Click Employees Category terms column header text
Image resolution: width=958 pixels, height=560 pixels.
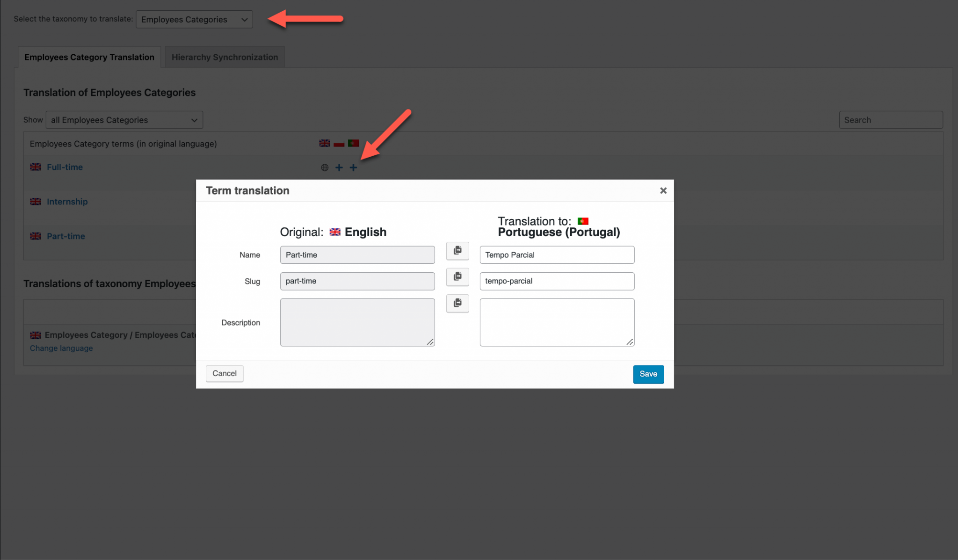pos(123,144)
